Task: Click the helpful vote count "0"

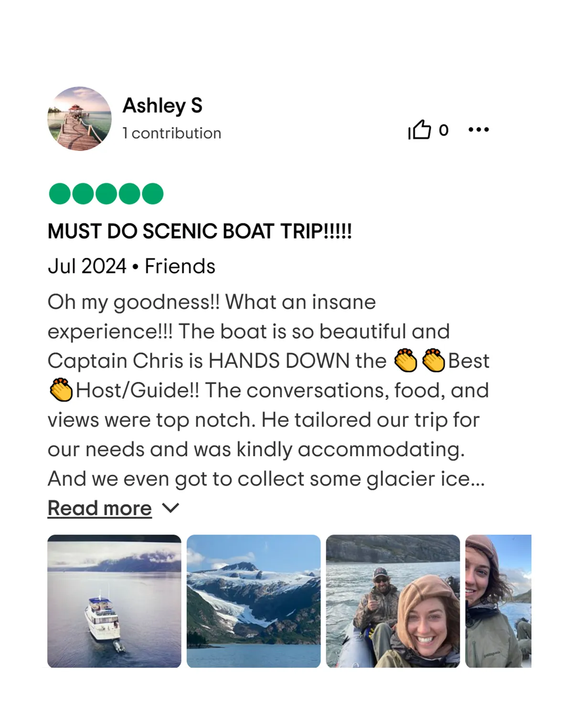Action: [444, 130]
